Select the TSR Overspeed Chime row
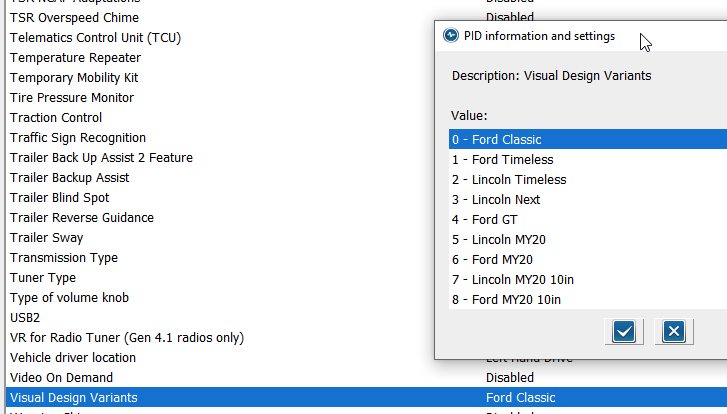 220,18
